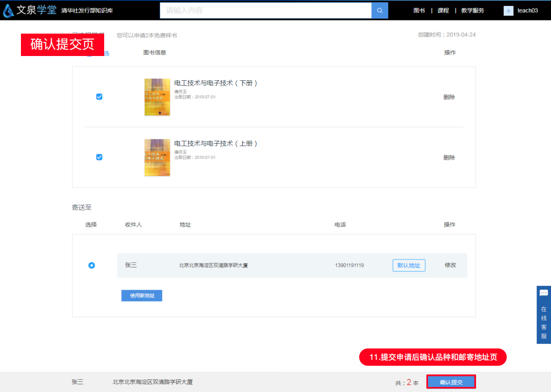Uncheck the 电工技术与电子技术(下册) checkbox
Image resolution: width=551 pixels, height=392 pixels.
[x=99, y=97]
